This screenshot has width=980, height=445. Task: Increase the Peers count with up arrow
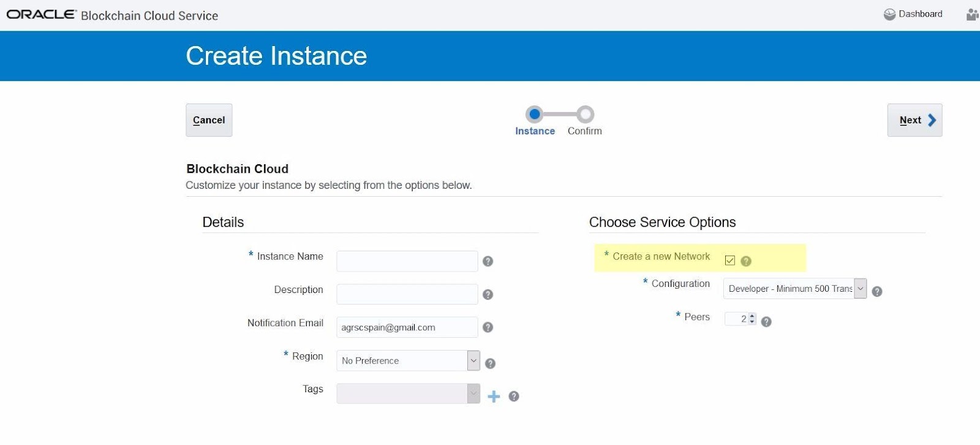click(752, 316)
